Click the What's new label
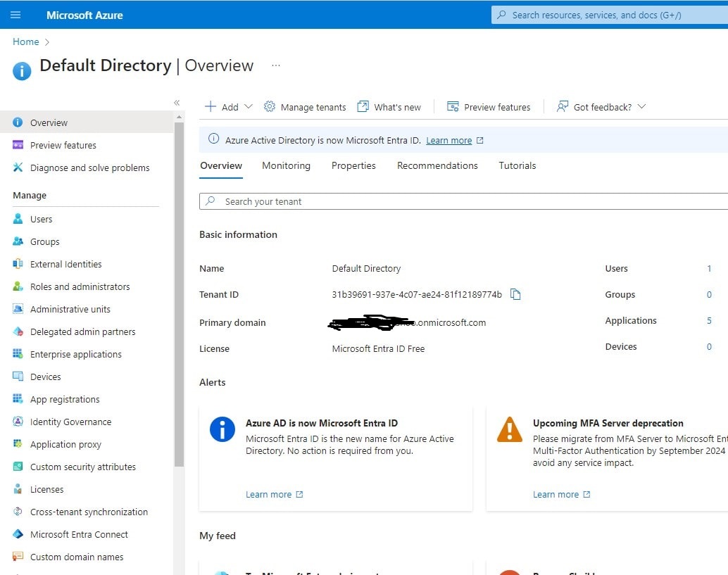 [397, 107]
